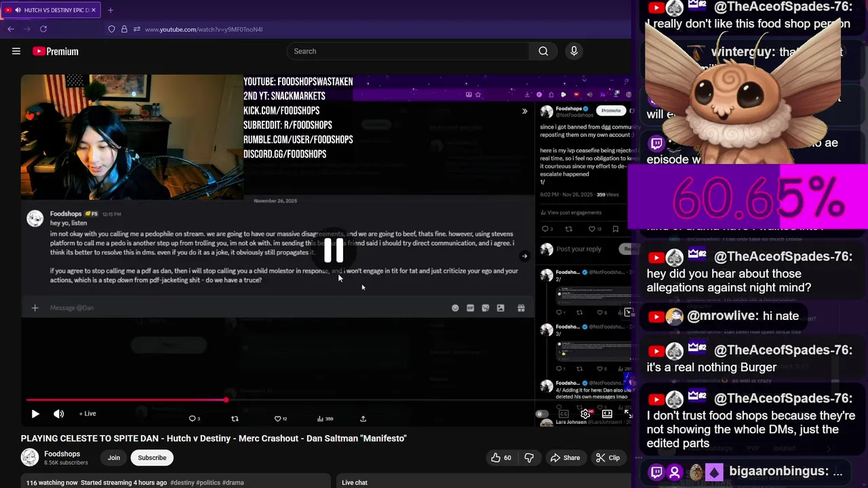This screenshot has height=488, width=868.
Task: Like the video with thumbs up
Action: click(x=501, y=457)
